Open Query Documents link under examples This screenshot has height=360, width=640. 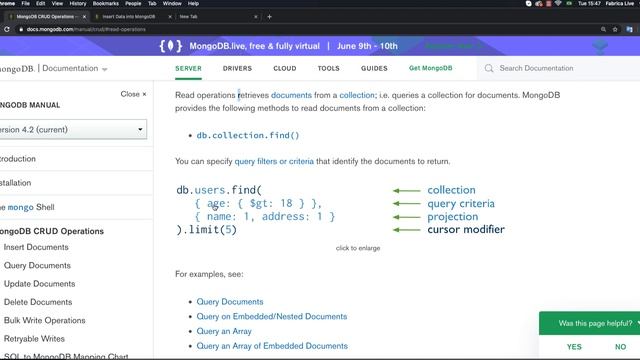click(230, 302)
